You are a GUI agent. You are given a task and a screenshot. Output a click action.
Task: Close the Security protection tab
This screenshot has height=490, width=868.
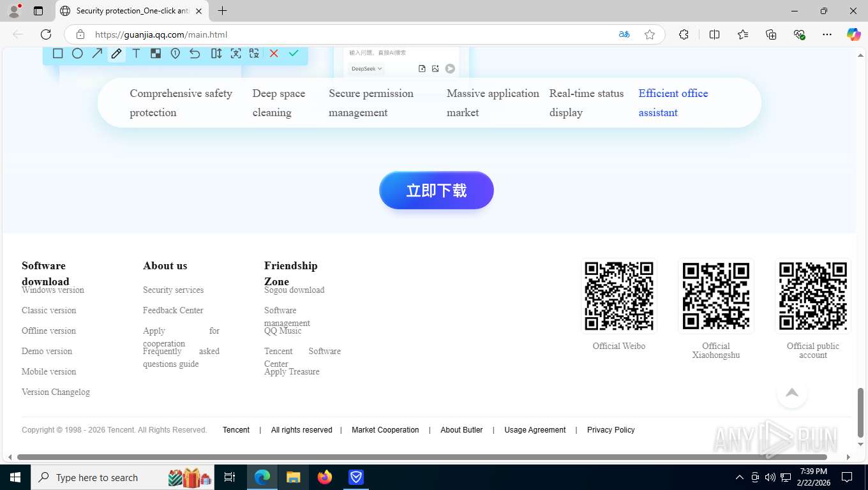click(198, 11)
